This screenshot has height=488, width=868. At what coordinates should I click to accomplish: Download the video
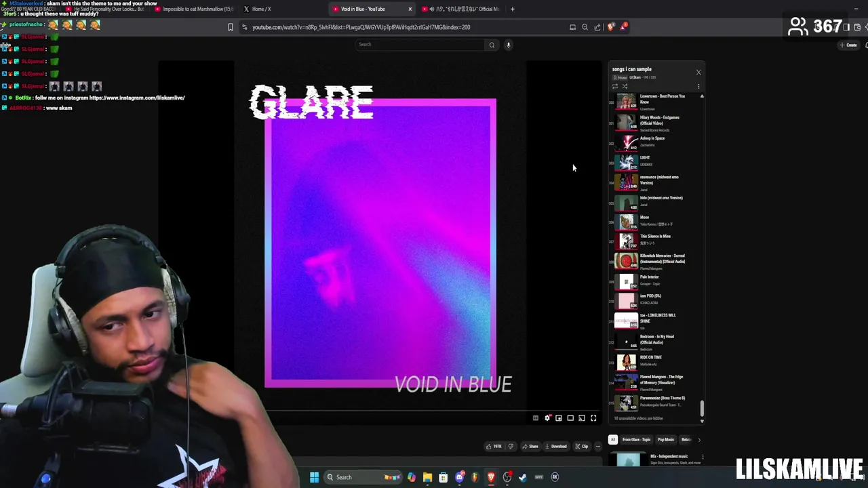point(556,446)
